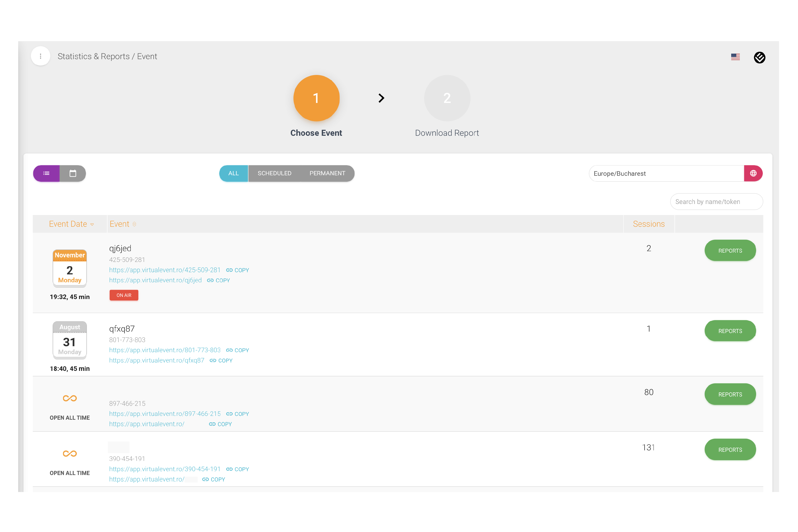Sort by Event Date column
The image size is (798, 532).
[71, 224]
